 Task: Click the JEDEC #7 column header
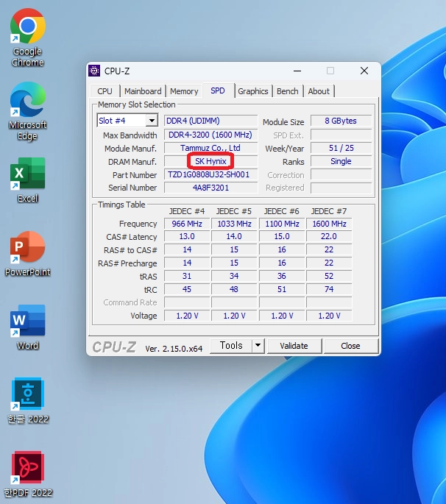(x=329, y=211)
